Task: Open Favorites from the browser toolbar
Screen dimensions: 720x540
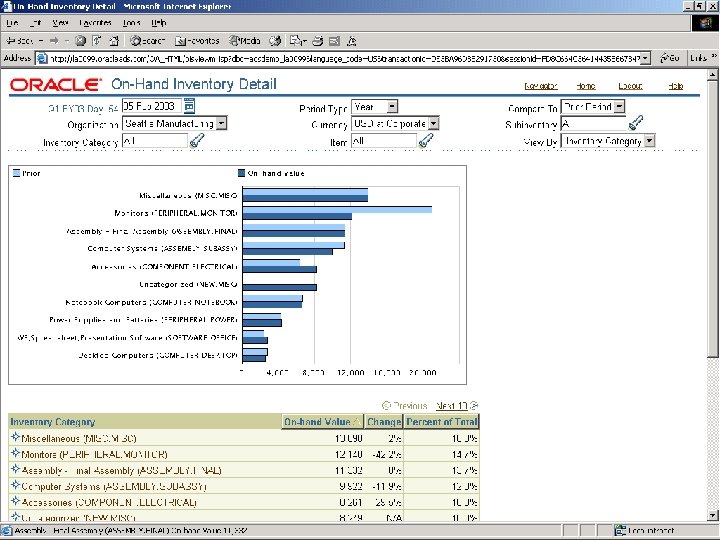Action: point(197,40)
